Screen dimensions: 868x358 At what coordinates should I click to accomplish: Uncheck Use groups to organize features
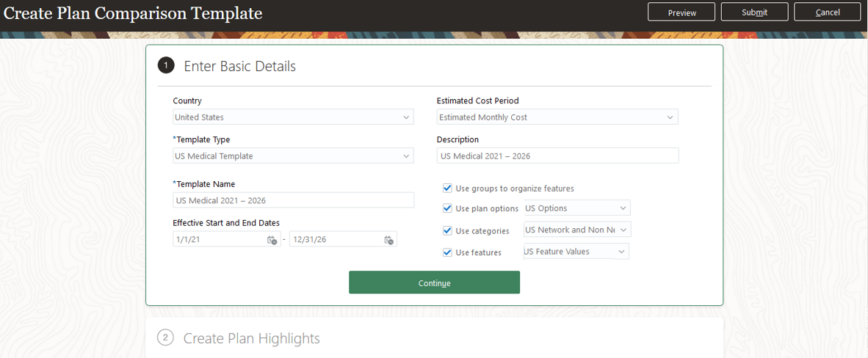[x=447, y=189]
